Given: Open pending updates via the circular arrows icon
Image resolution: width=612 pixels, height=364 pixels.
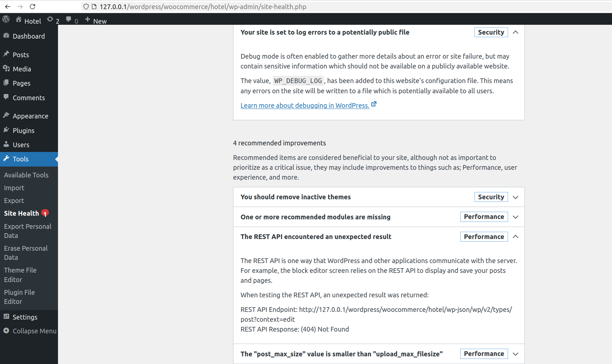Looking at the screenshot, I should click(x=50, y=19).
